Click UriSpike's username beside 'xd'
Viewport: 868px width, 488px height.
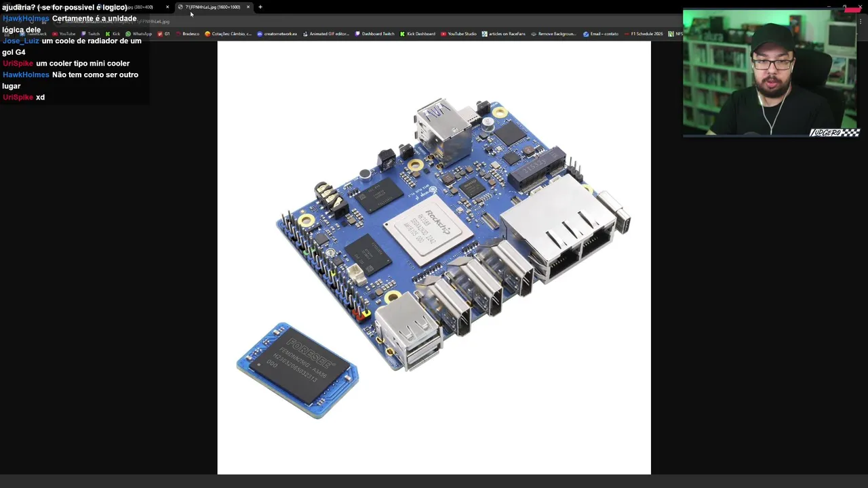18,98
